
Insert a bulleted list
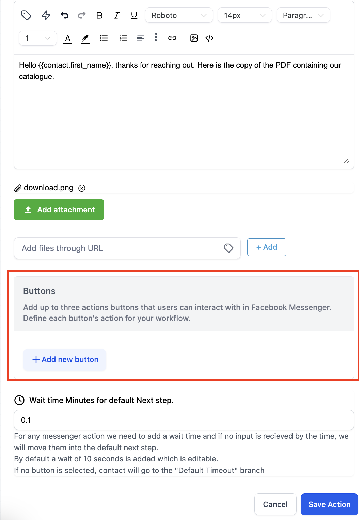[104, 38]
